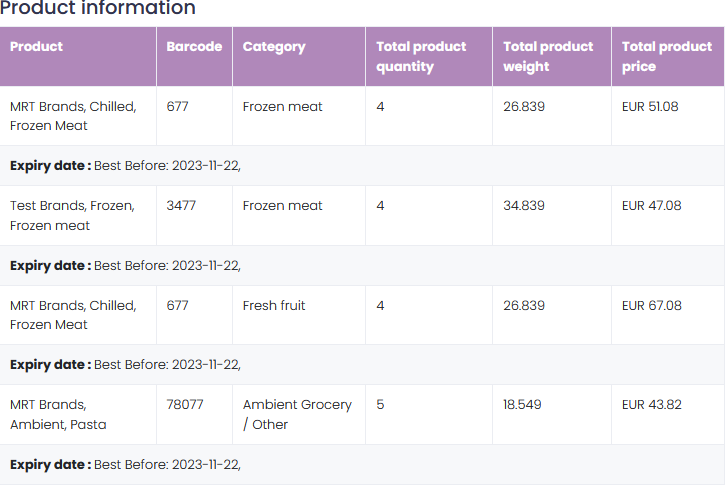The width and height of the screenshot is (727, 486).
Task: Click the MRT Brands, Ambient, Pasta product
Action: point(58,414)
